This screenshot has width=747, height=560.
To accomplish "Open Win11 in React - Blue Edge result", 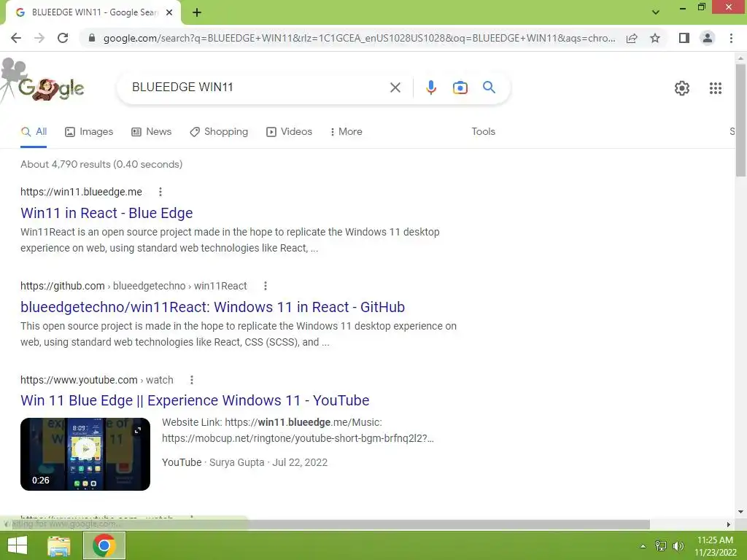I will (107, 213).
